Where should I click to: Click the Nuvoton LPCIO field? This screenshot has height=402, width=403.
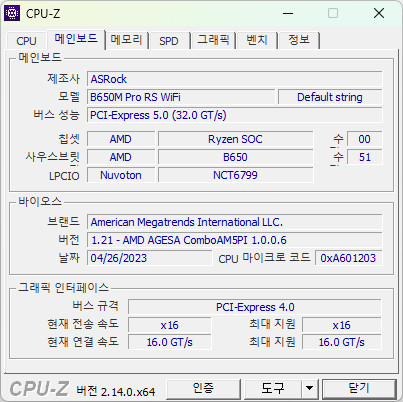point(121,175)
